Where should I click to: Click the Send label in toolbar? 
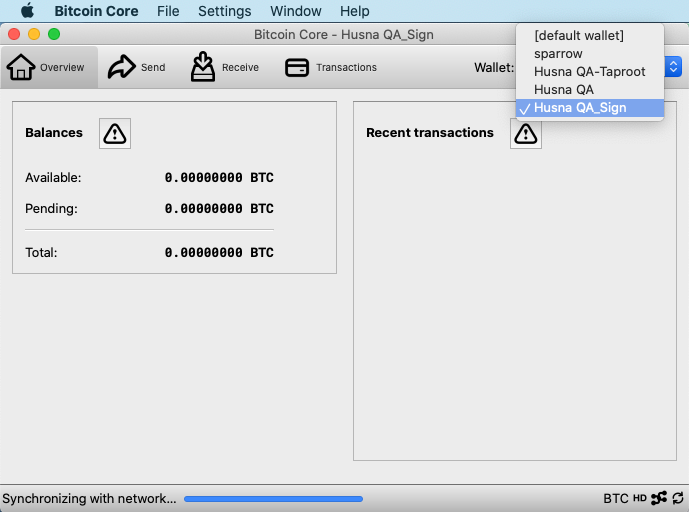click(153, 67)
